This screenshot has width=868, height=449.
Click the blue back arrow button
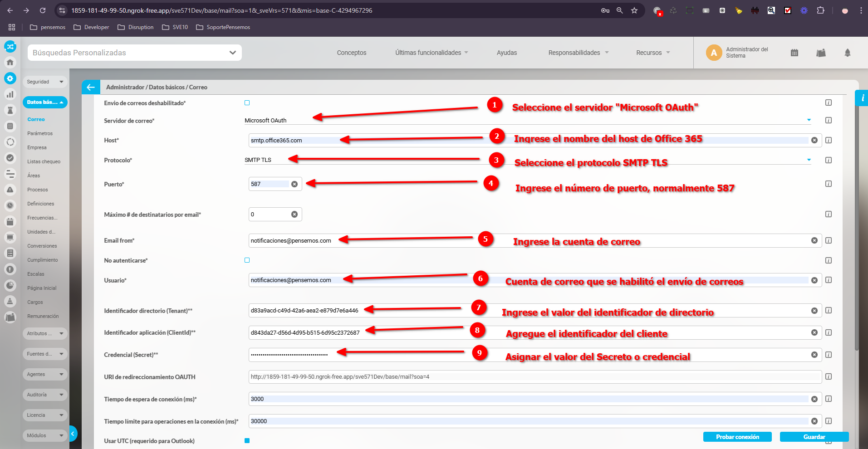[91, 87]
